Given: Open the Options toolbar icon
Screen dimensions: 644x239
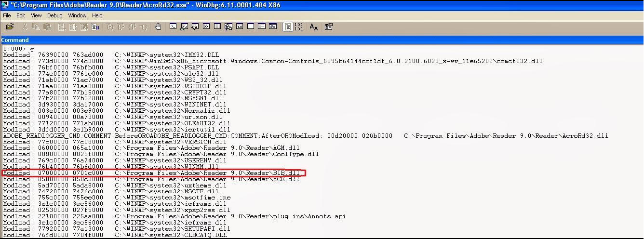Looking at the screenshot, I should (x=328, y=27).
